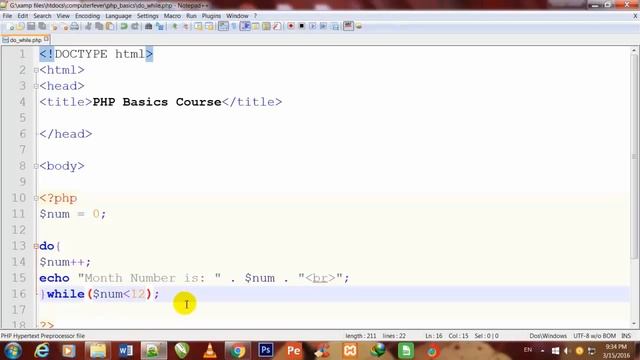Screen dimensions: 640x360
Task: Collapse the head fold marker on line 3
Action: pyautogui.click(x=36, y=86)
